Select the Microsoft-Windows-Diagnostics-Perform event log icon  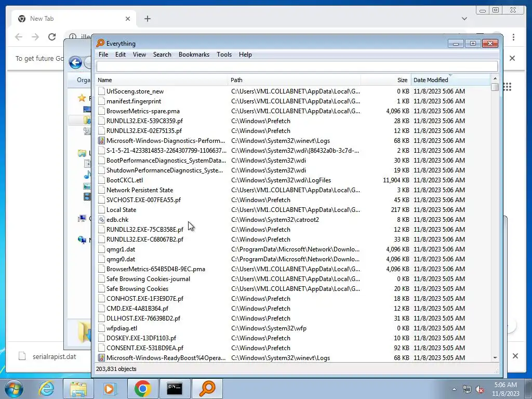click(101, 140)
